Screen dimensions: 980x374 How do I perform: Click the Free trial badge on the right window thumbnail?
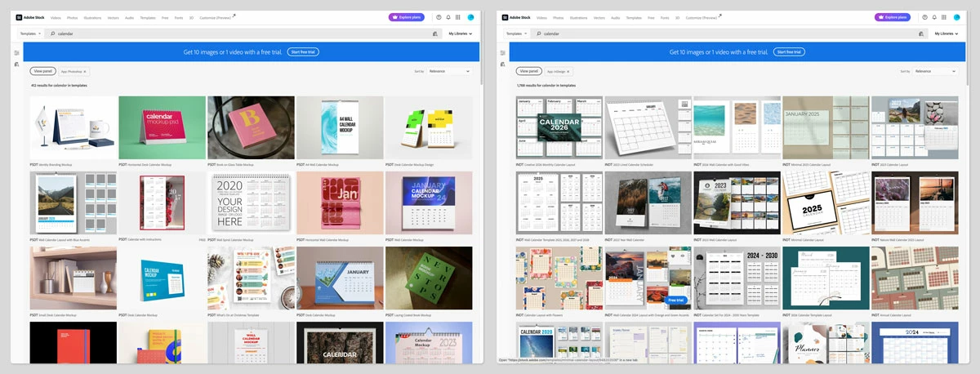[x=677, y=300]
